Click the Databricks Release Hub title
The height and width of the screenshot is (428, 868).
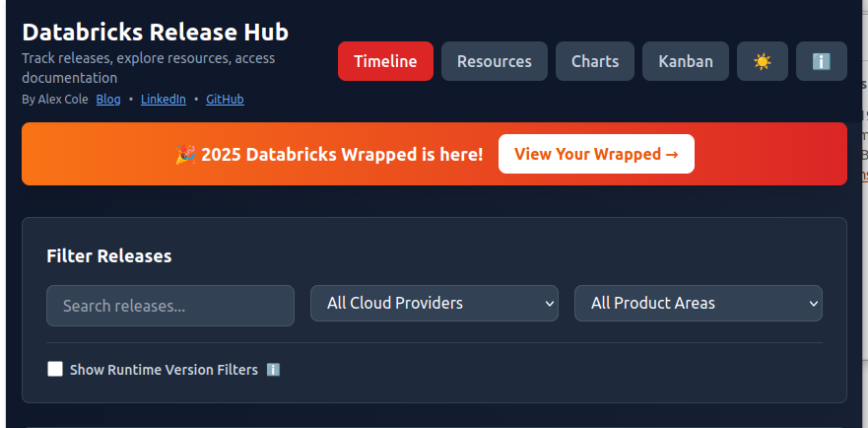point(156,33)
